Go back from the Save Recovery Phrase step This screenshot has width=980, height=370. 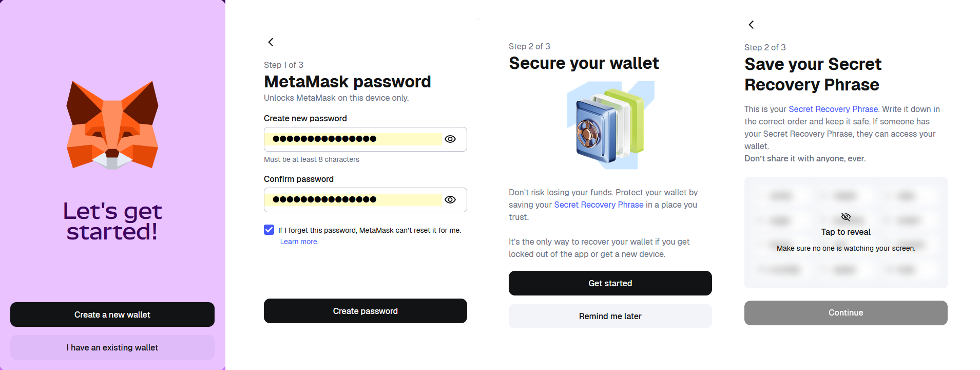tap(751, 25)
